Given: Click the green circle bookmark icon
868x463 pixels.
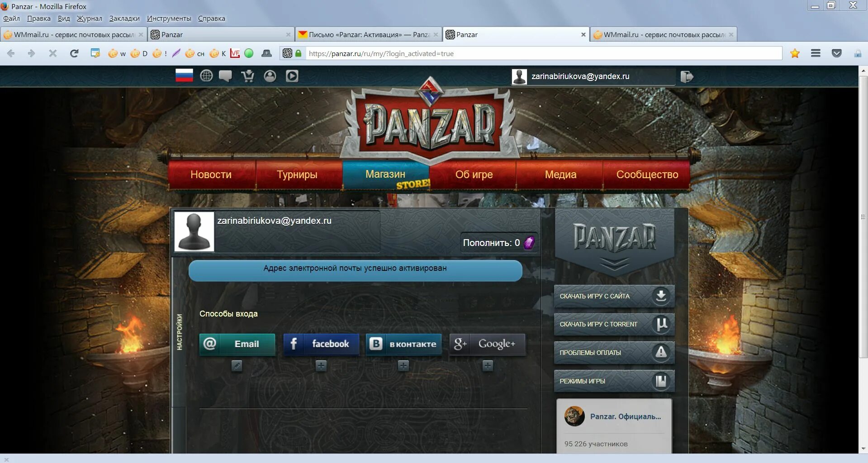Looking at the screenshot, I should coord(249,53).
